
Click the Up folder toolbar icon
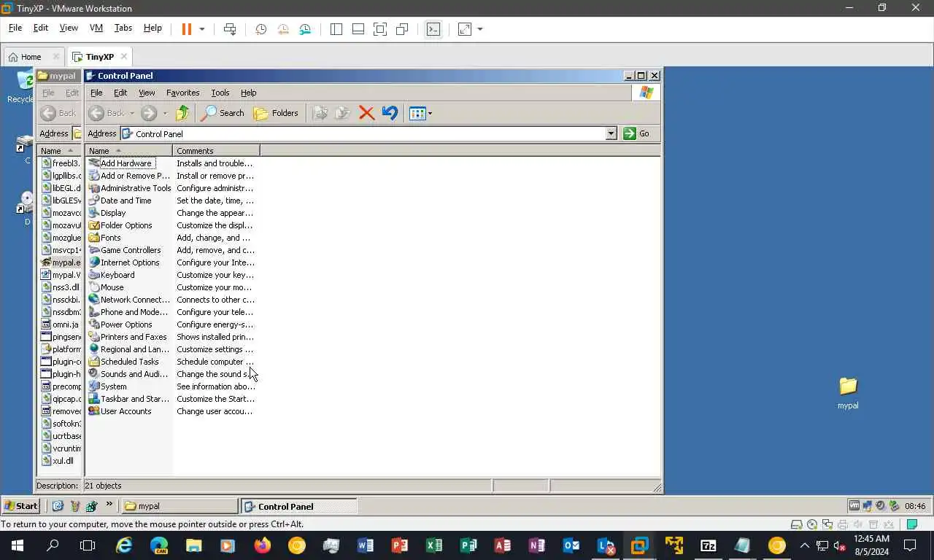point(182,113)
